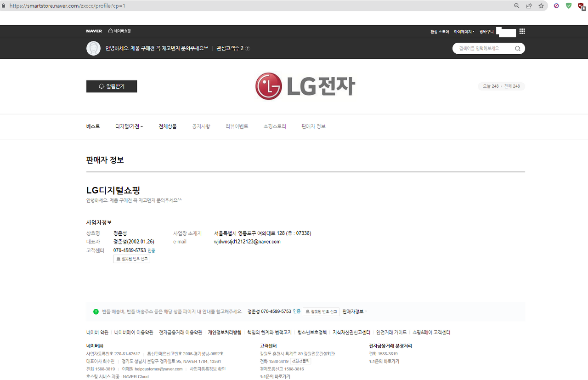Bookmark this page with the star icon
Image resolution: width=588 pixels, height=380 pixels.
tap(541, 6)
